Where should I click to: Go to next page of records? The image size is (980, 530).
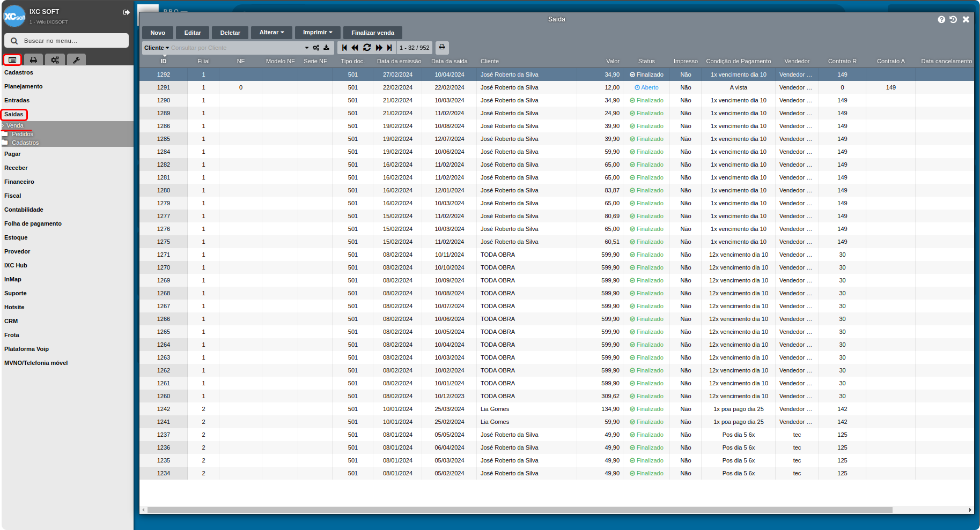[x=379, y=48]
